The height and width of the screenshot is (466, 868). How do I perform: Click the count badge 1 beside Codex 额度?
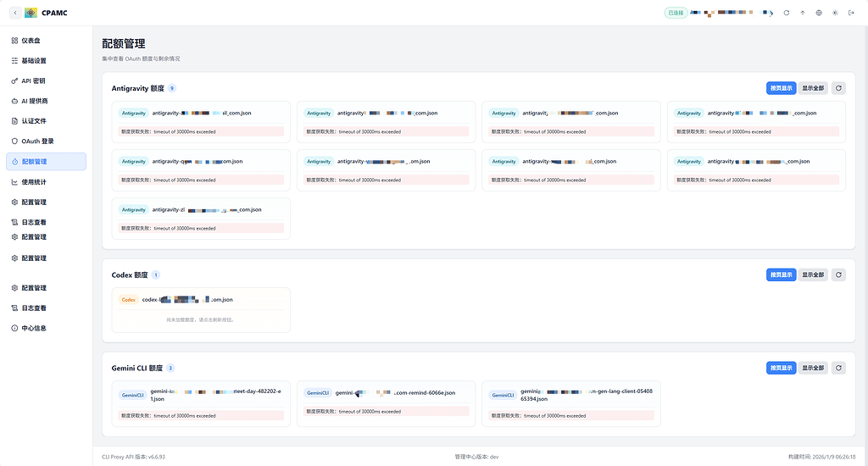point(156,275)
